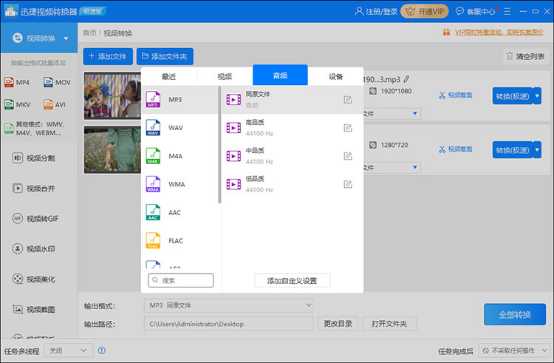Open the 任务多线程 dropdown
Viewport: 554px width, 363px height.
tap(69, 351)
